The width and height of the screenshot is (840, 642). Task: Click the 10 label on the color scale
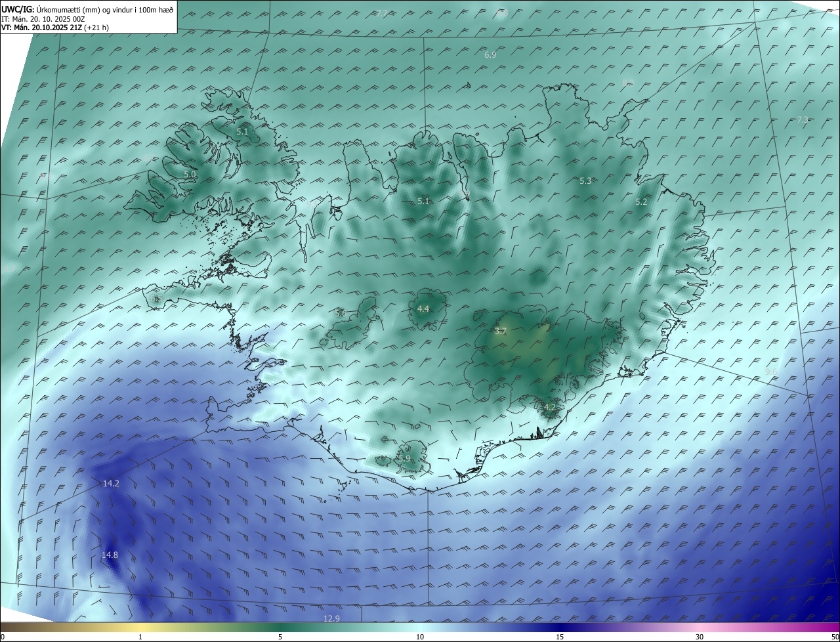pyautogui.click(x=420, y=637)
